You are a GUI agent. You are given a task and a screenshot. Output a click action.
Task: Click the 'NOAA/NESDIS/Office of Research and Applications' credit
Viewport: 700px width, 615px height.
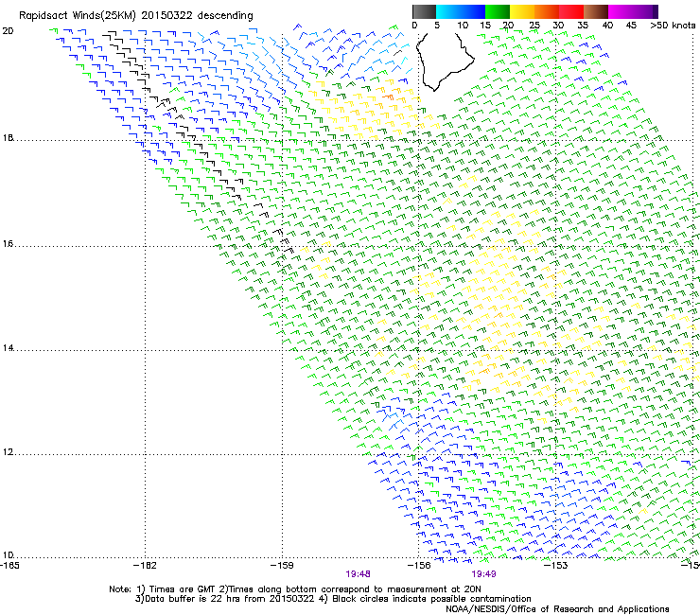click(x=557, y=609)
